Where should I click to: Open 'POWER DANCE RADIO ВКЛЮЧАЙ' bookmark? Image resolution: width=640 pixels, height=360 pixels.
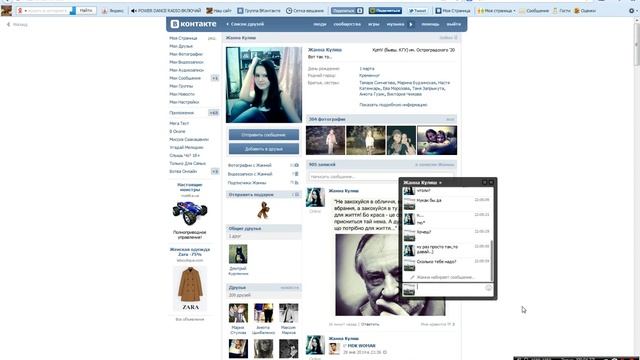[166, 11]
